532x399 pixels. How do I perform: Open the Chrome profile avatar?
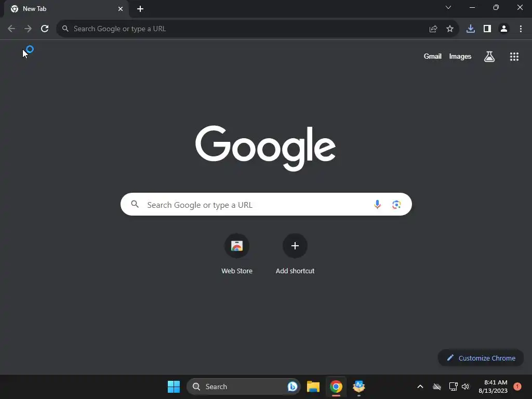(x=504, y=29)
